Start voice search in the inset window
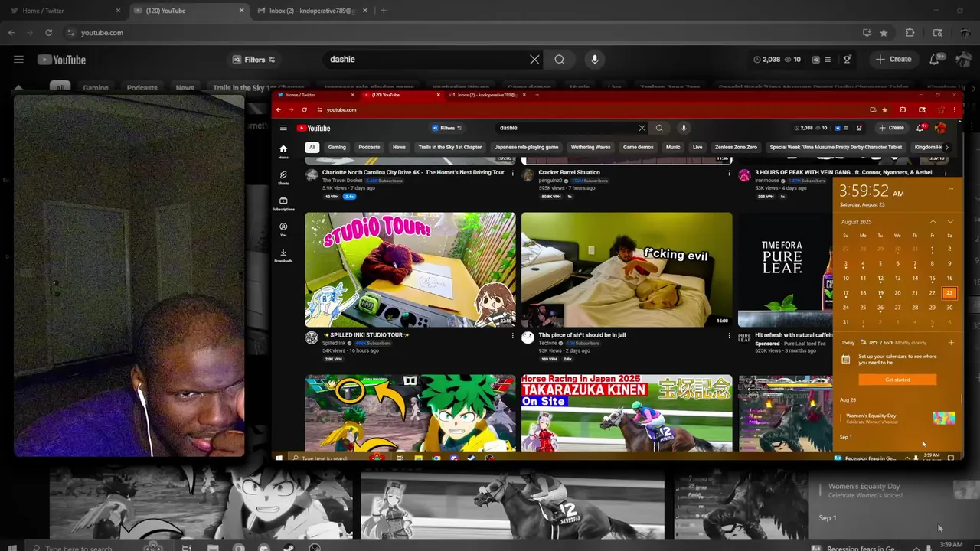The width and height of the screenshot is (980, 551). 684,128
